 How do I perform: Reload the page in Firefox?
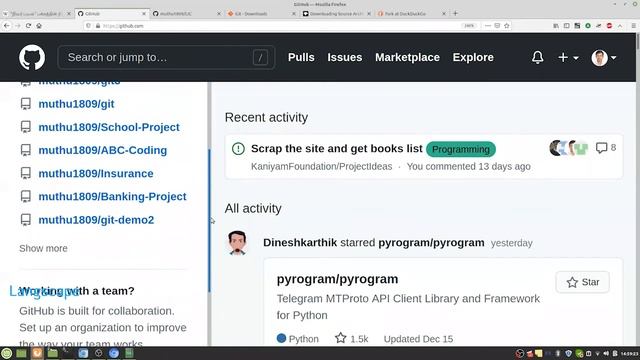pos(28,26)
